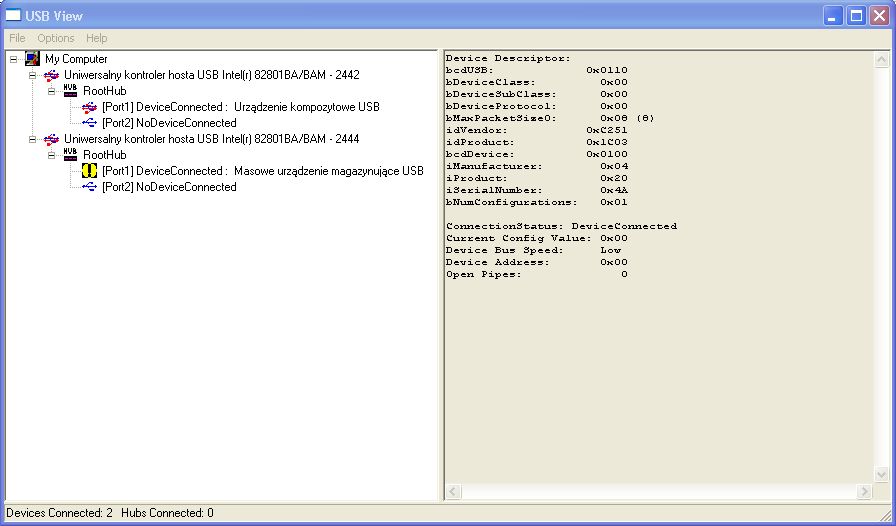Click the Open Pipes 0 line

point(537,274)
